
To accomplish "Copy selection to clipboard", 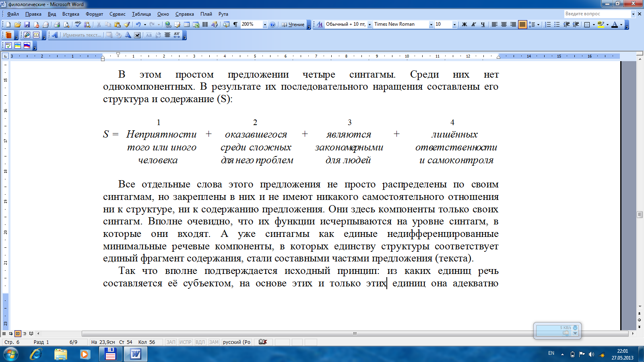I will click(x=108, y=25).
